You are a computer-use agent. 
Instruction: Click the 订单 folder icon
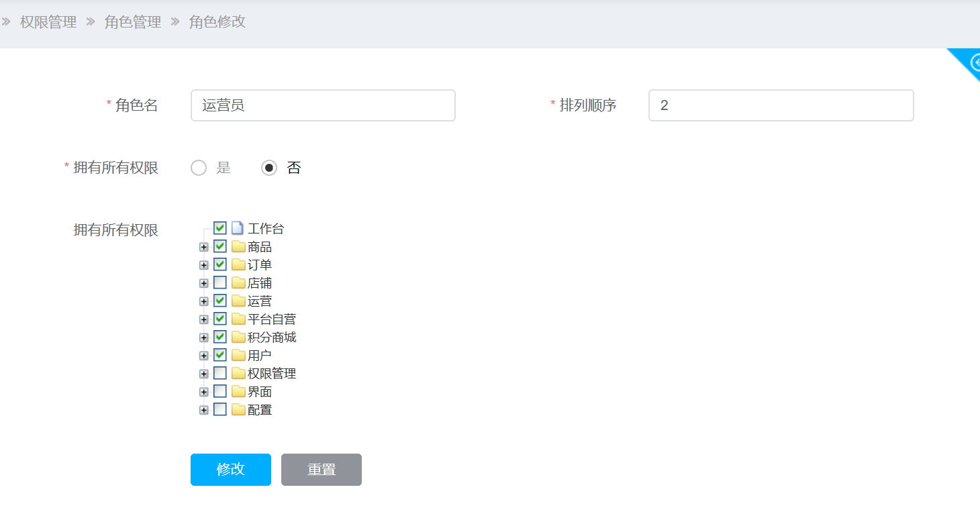pyautogui.click(x=238, y=264)
